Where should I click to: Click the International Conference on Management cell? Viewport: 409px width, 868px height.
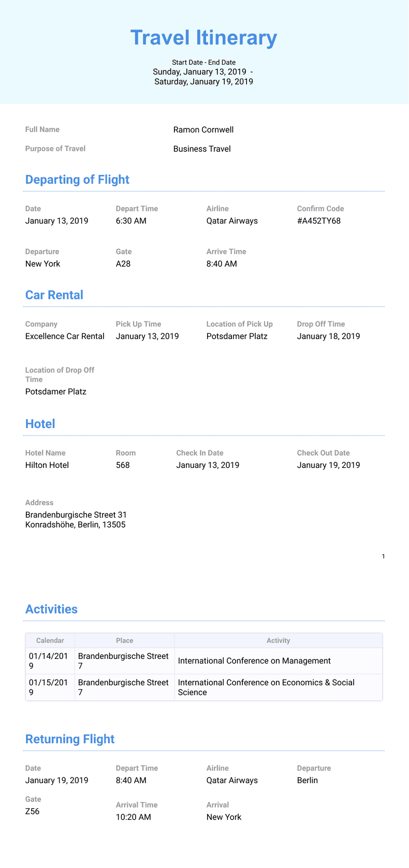[x=254, y=661]
